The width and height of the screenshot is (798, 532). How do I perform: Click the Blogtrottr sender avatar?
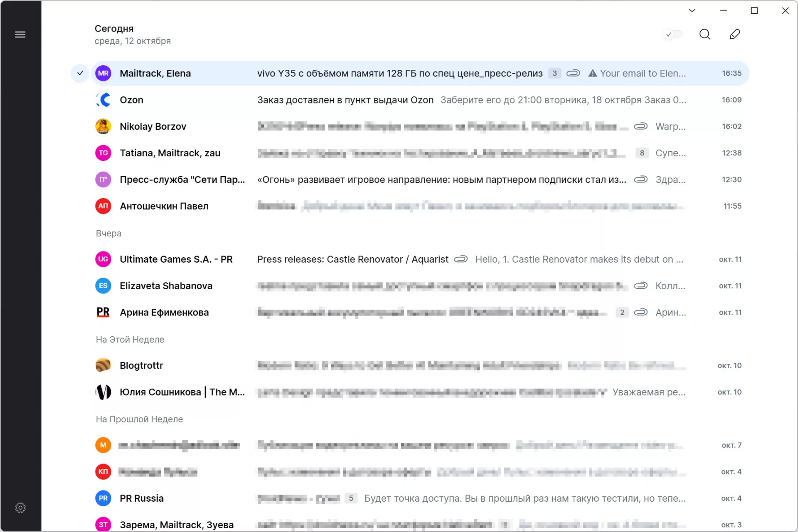[x=103, y=365]
